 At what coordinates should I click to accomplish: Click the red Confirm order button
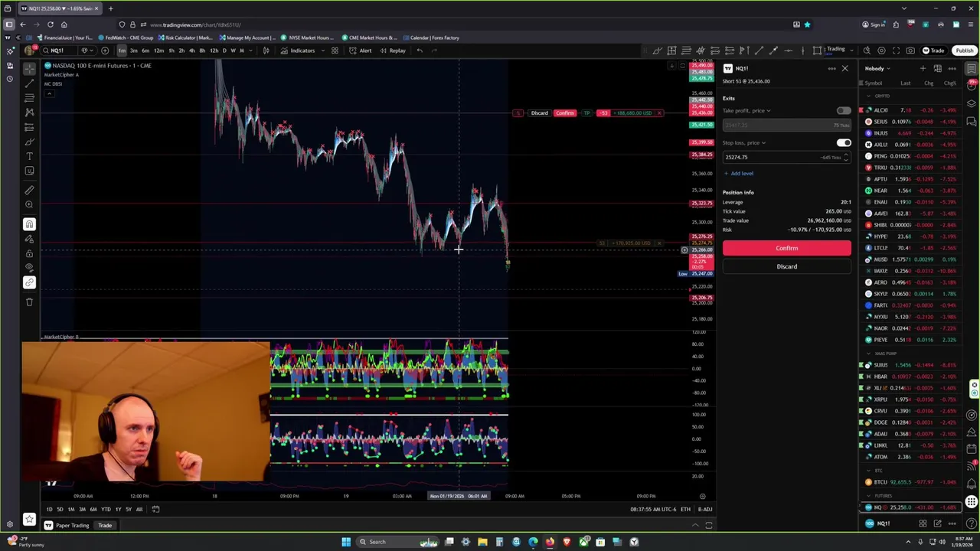click(786, 248)
